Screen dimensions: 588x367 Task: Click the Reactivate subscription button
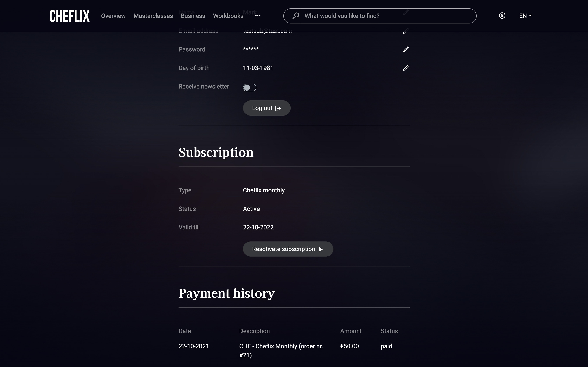click(288, 249)
